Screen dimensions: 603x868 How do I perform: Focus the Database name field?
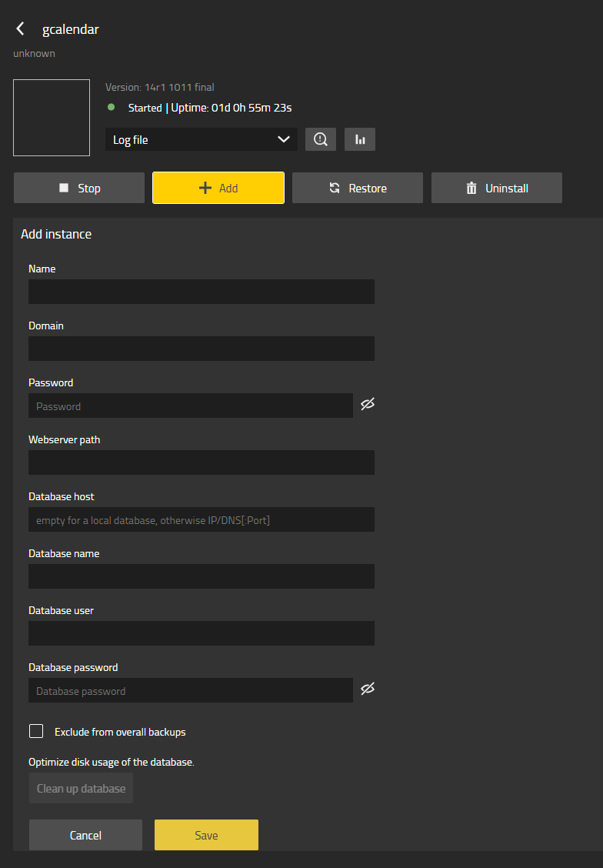coord(202,576)
